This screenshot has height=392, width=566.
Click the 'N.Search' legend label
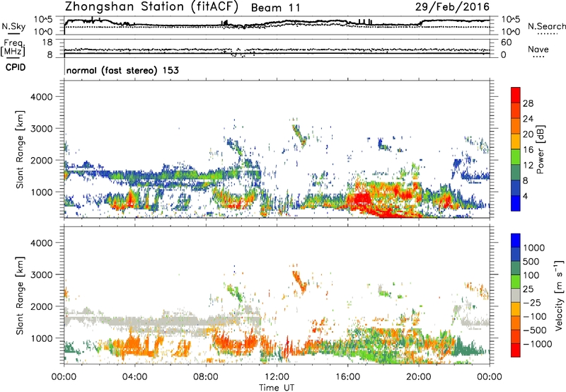546,26
